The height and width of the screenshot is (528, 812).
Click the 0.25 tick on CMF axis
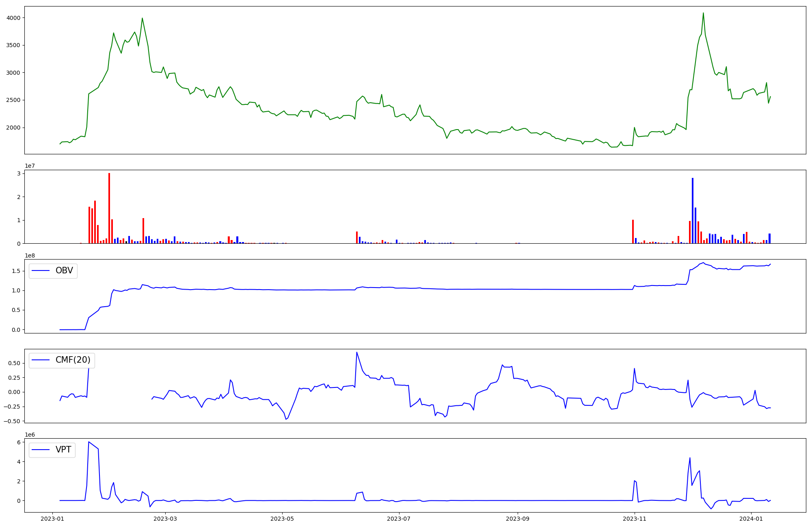(x=14, y=377)
